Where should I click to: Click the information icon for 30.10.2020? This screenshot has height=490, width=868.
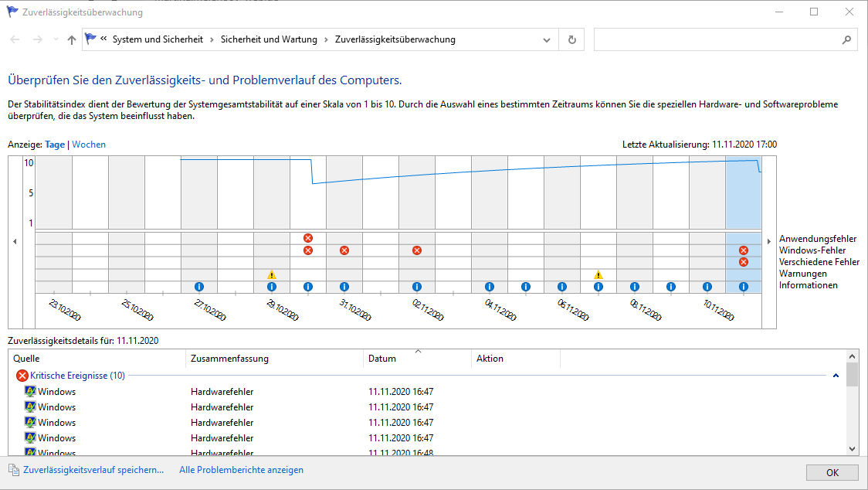click(308, 287)
